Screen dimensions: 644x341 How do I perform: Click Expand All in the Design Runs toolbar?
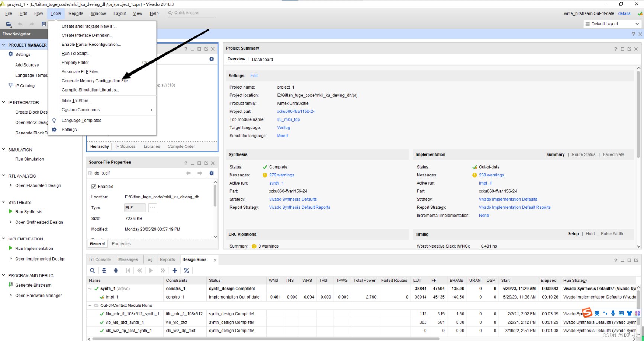pos(116,271)
